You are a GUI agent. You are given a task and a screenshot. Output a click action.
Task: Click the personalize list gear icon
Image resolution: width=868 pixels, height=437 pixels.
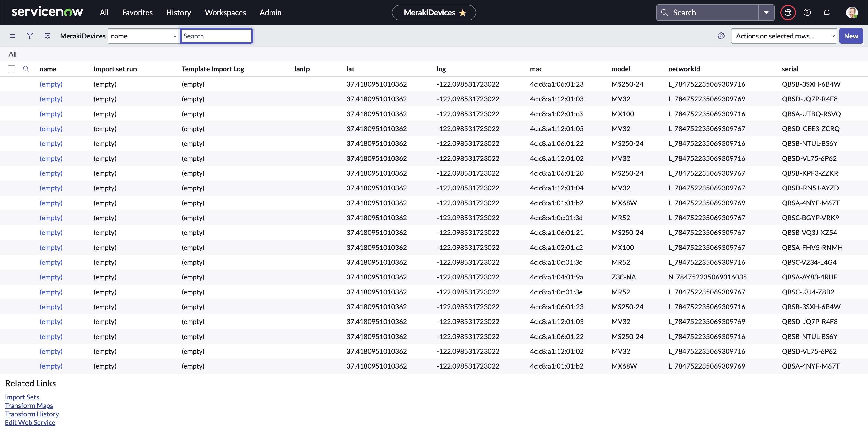coord(721,36)
